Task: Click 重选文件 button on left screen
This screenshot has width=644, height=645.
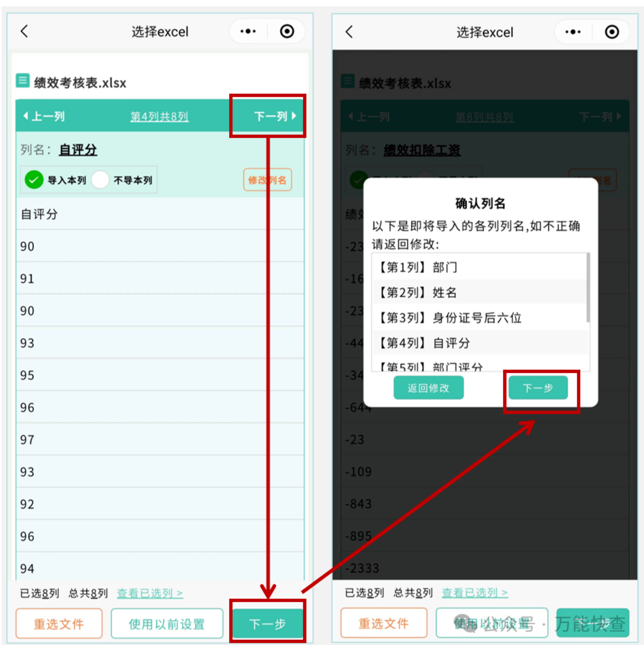Action: [x=59, y=624]
